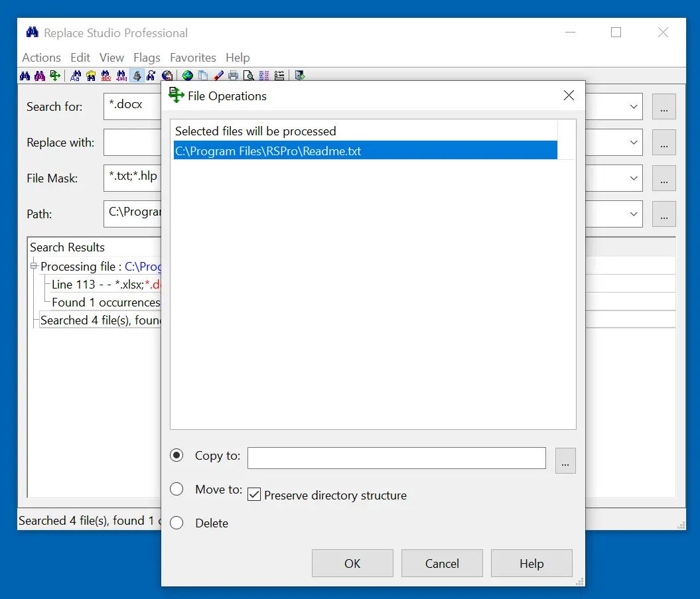Open the View menu

click(x=111, y=58)
